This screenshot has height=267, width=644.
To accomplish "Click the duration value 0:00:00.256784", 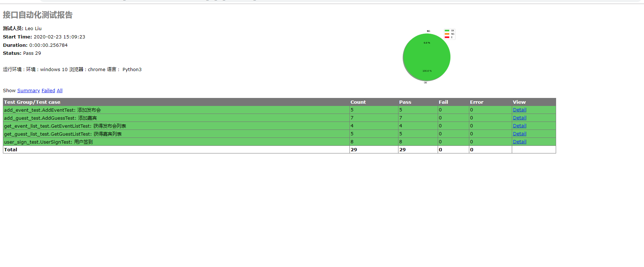I will click(48, 45).
